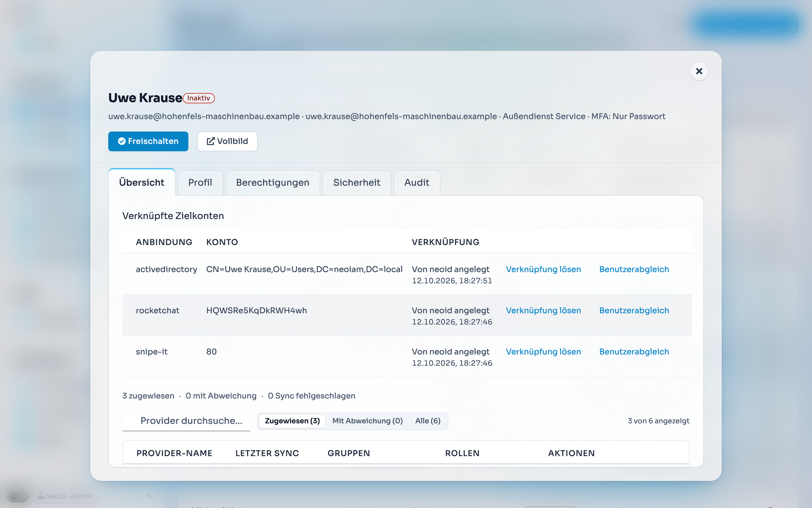Image resolution: width=812 pixels, height=508 pixels.
Task: Click the Freischalten button
Action: (148, 141)
